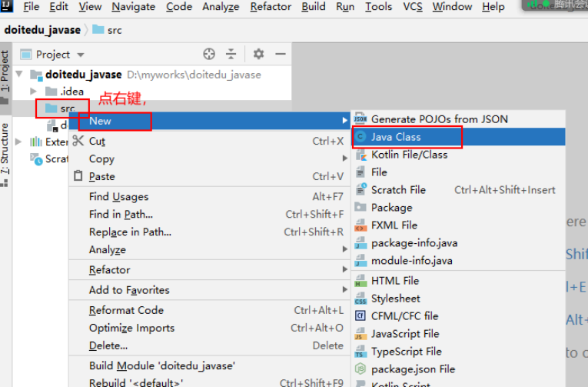Click the New submenu arrow
The height and width of the screenshot is (387, 588).
344,121
